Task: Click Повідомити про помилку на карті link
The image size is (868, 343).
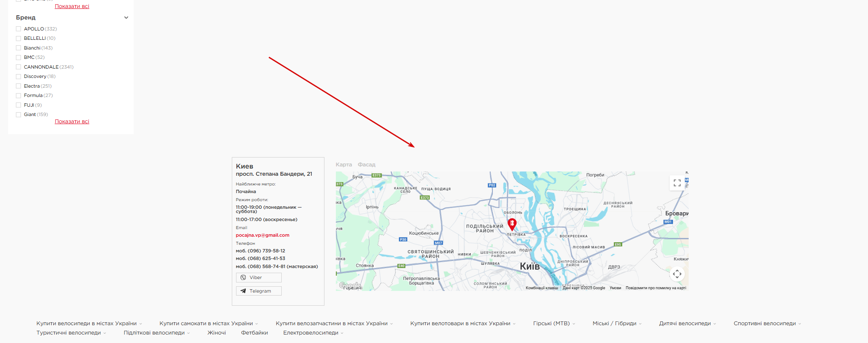Action: pos(656,288)
